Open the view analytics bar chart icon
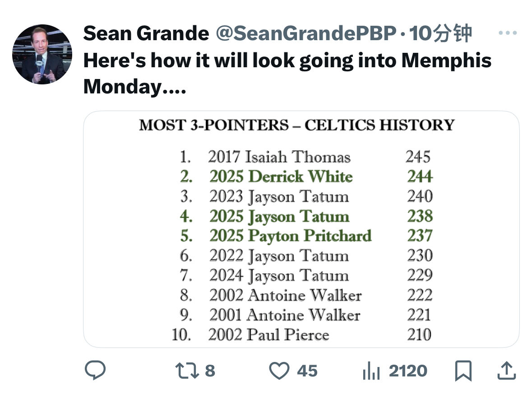 coord(371,371)
